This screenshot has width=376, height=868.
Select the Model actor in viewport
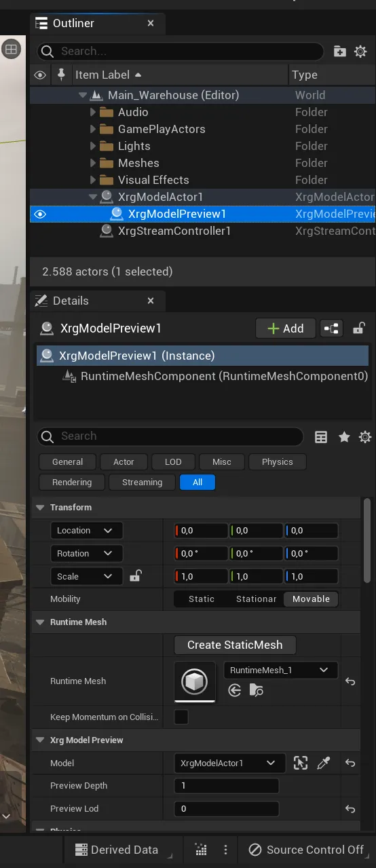click(x=301, y=763)
